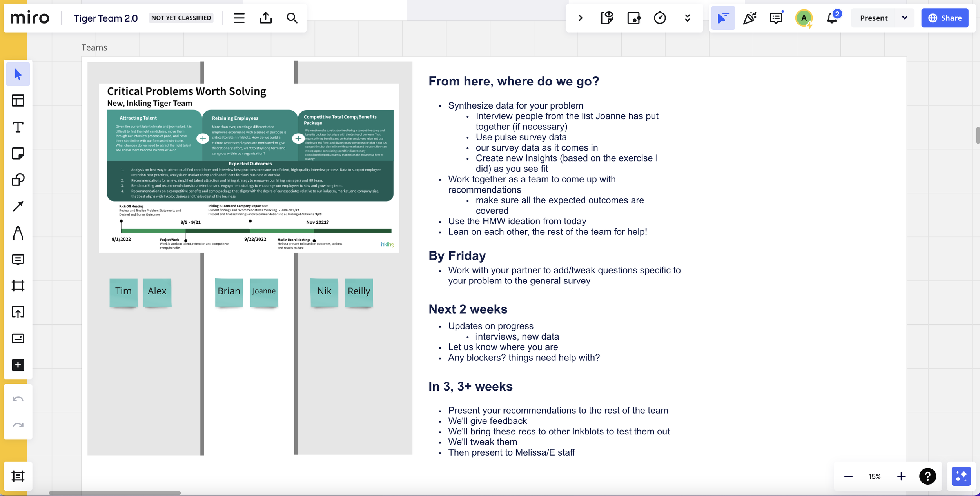Viewport: 980px width, 496px height.
Task: Expand more collaboration tools double chevron
Action: point(687,18)
